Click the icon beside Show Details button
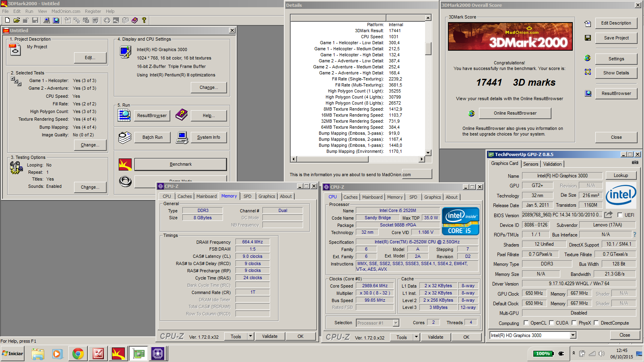Image resolution: width=644 pixels, height=362 pixels. [588, 72]
